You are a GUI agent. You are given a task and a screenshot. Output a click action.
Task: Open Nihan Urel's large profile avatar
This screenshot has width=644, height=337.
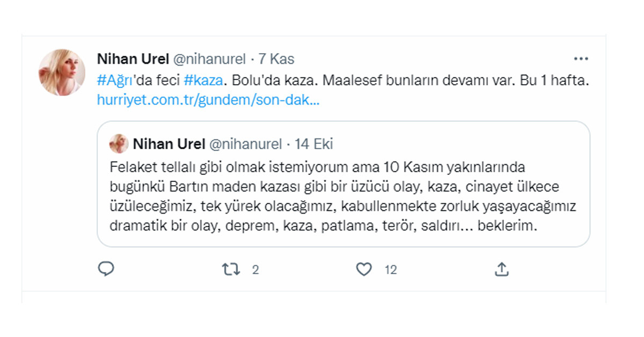click(x=62, y=72)
